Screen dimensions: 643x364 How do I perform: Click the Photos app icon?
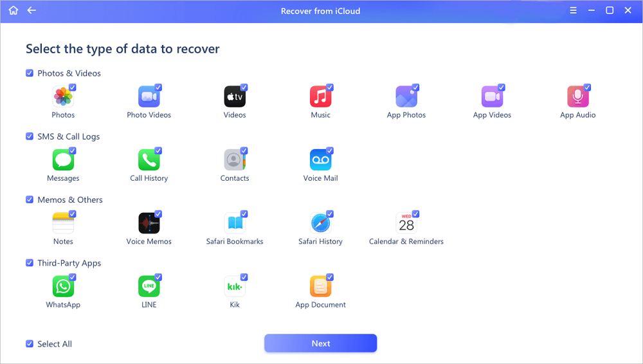pyautogui.click(x=63, y=97)
